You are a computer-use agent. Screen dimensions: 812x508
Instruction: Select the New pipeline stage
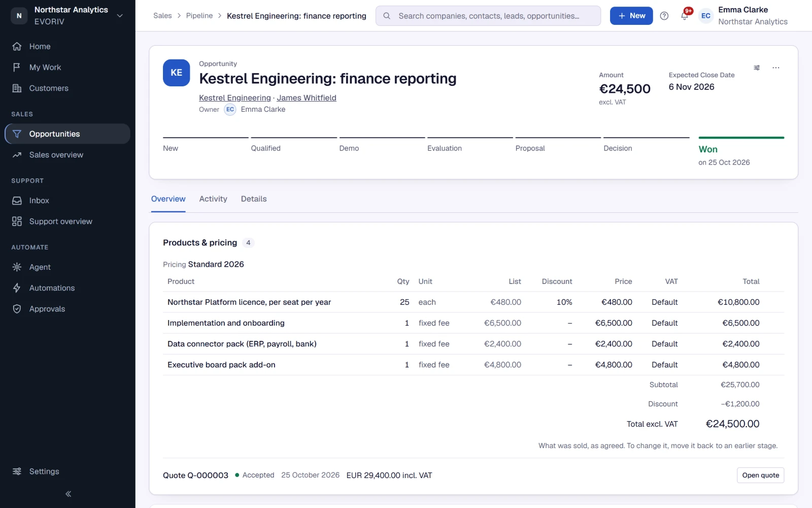coord(206,145)
